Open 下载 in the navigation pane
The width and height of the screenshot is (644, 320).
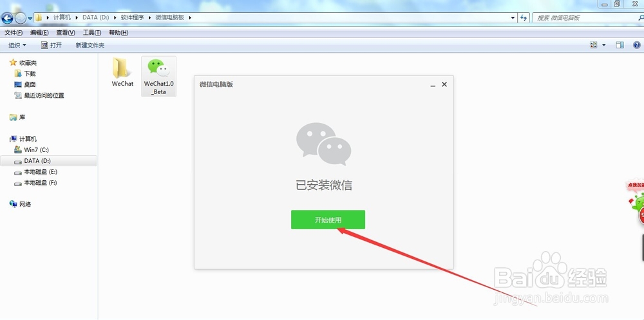tap(25, 73)
